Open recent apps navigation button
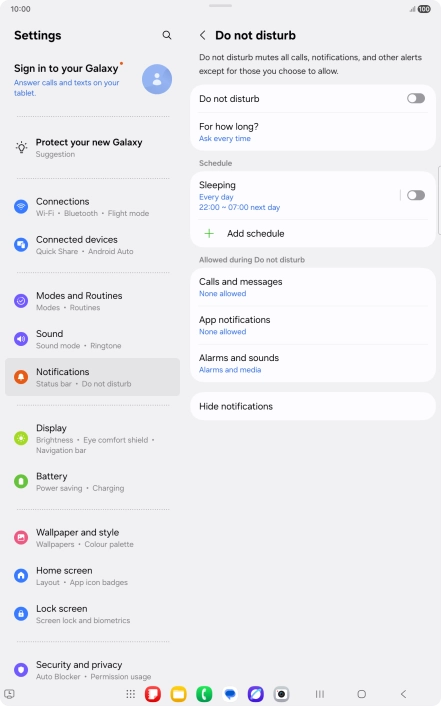The image size is (441, 706). [320, 694]
